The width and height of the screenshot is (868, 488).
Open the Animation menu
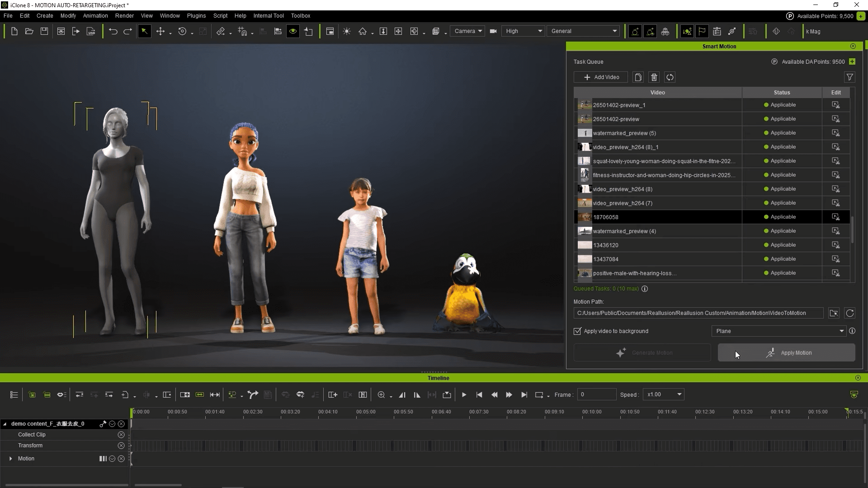click(95, 15)
